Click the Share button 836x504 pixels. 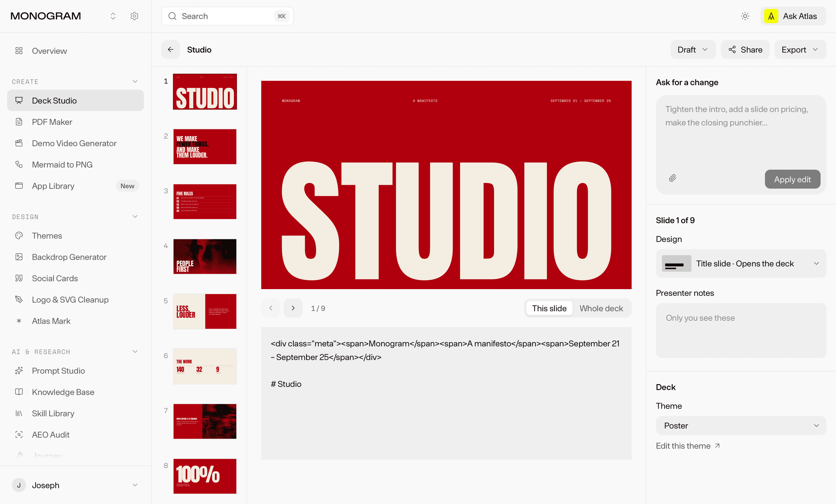[745, 50]
